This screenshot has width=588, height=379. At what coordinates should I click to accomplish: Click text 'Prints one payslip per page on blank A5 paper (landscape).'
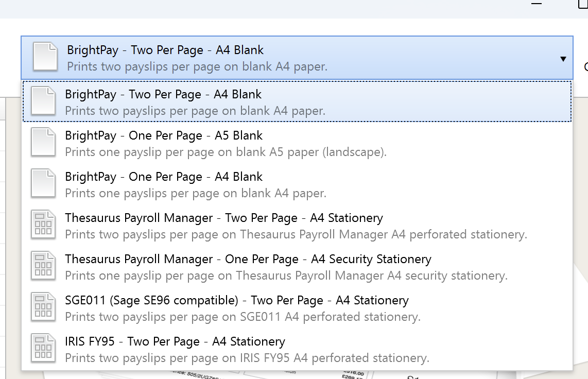click(226, 152)
